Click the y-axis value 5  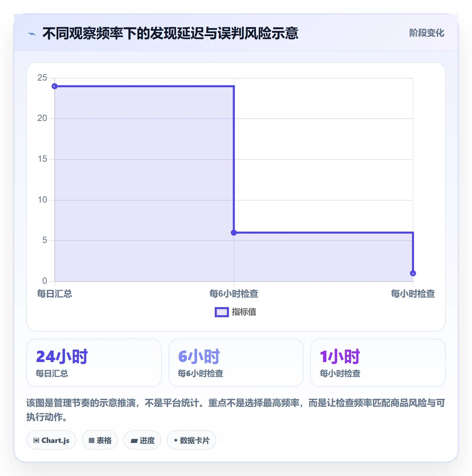pos(45,240)
